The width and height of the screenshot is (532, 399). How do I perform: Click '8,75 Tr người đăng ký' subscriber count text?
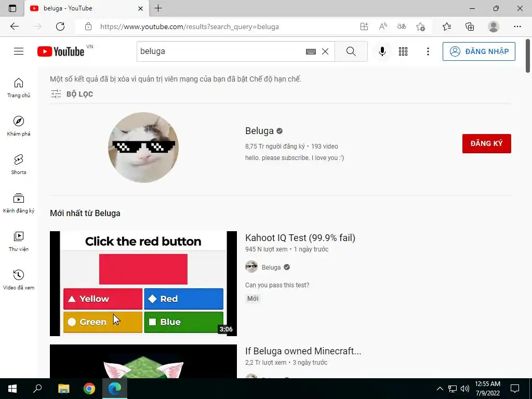(275, 146)
